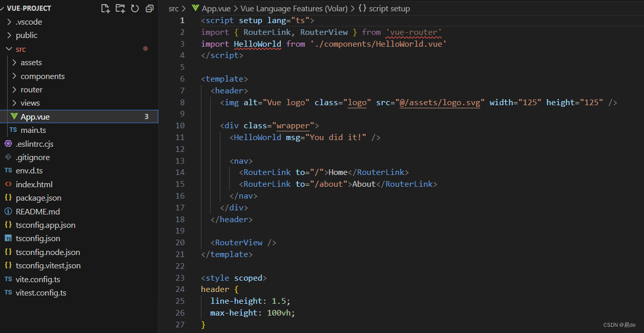Click the About RouterLink text on line 15
The image size is (644, 333).
[x=364, y=184]
